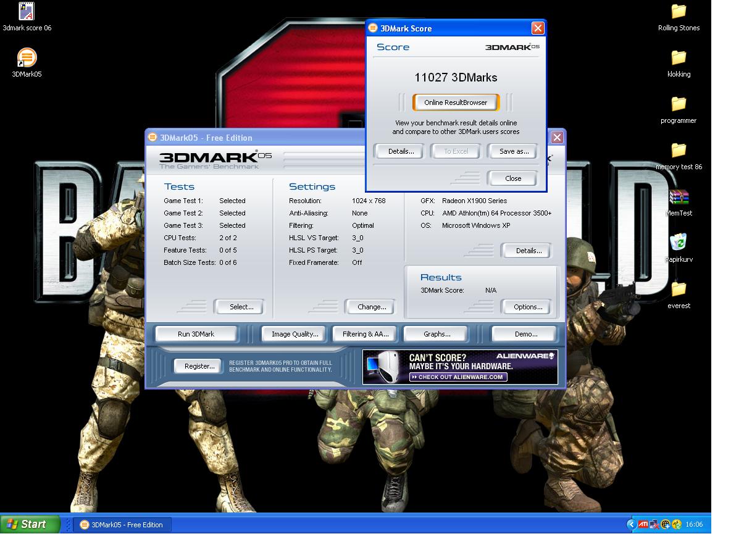Click the ATI tray icon
The height and width of the screenshot is (560, 752).
coord(643,524)
